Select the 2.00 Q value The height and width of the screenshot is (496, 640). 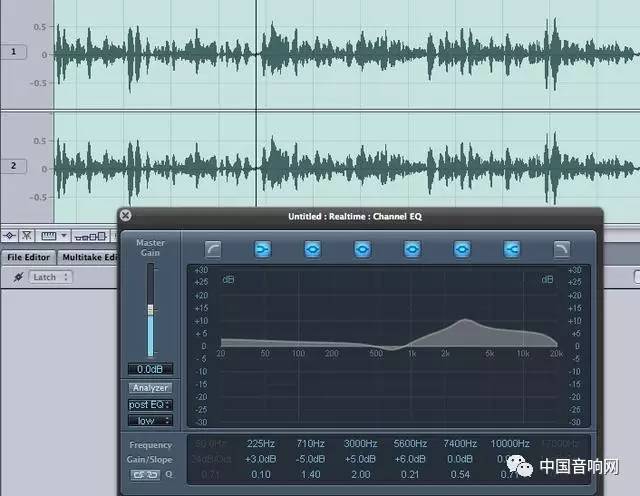tap(360, 474)
